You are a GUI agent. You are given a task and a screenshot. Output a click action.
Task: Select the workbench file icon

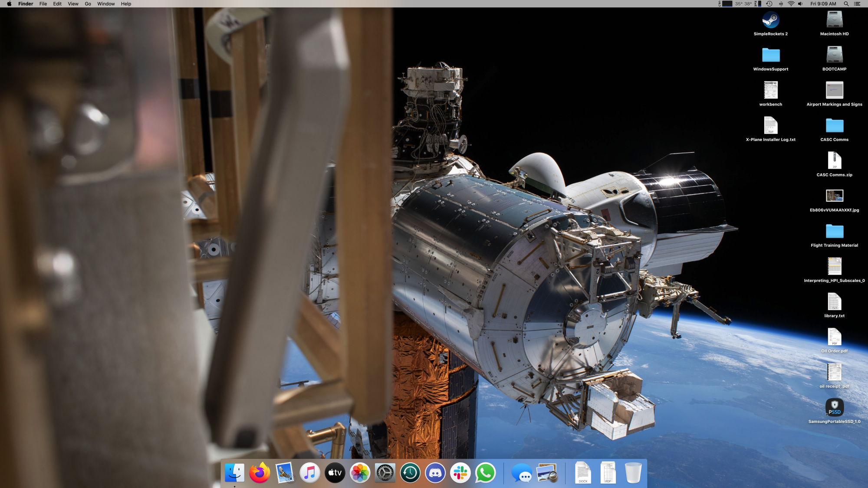coord(771,90)
